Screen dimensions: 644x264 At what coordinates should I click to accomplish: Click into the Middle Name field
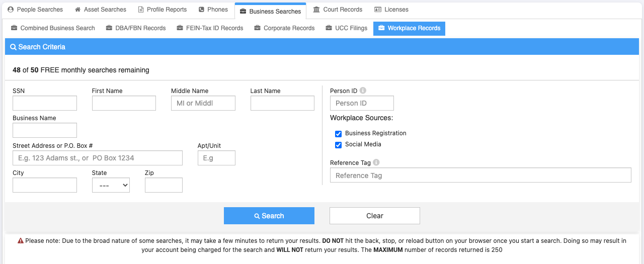pyautogui.click(x=203, y=103)
